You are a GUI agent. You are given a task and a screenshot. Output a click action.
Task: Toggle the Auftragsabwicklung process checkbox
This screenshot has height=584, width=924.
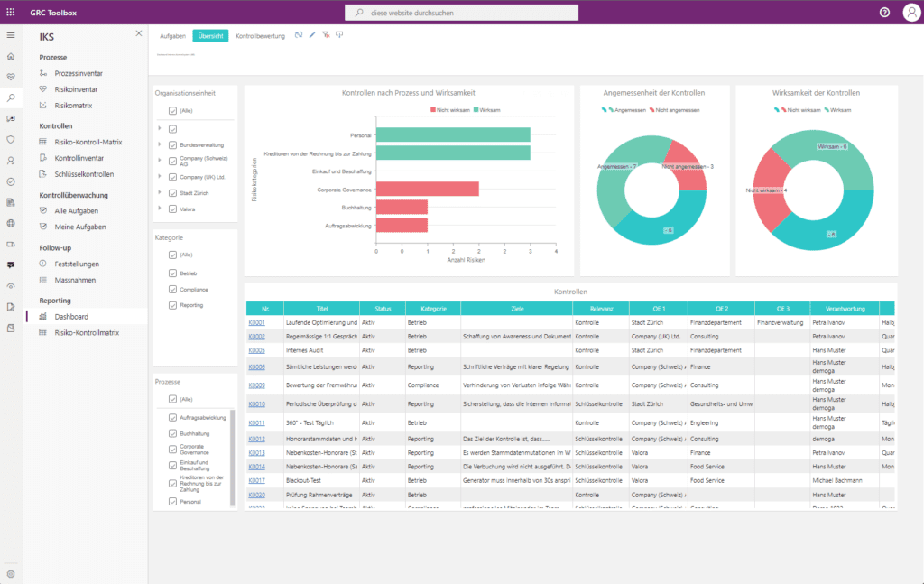(x=172, y=417)
